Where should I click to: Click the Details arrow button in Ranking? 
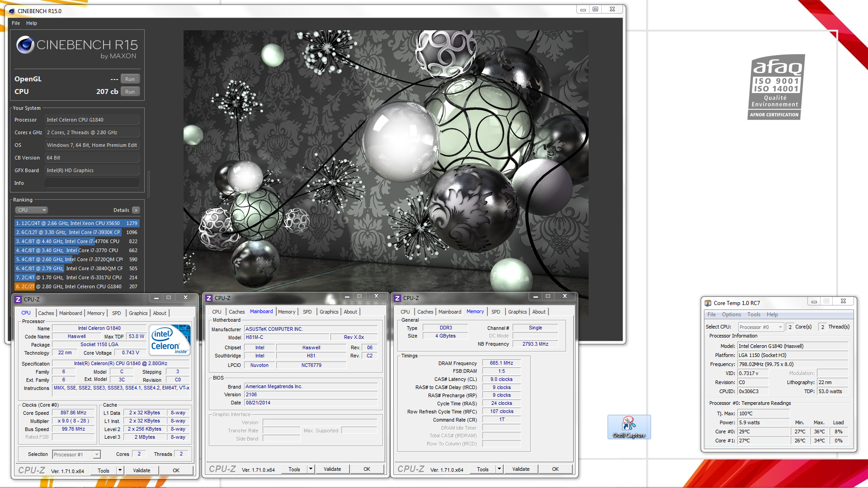click(x=136, y=210)
